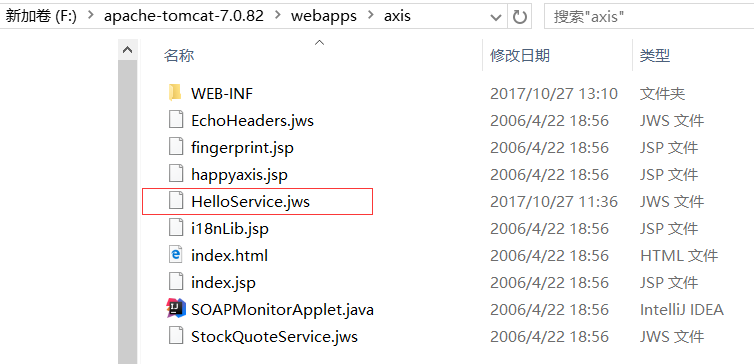Click the 2017/10/27 13:10 date of WEB-INF
This screenshot has width=754, height=364.
pyautogui.click(x=554, y=93)
